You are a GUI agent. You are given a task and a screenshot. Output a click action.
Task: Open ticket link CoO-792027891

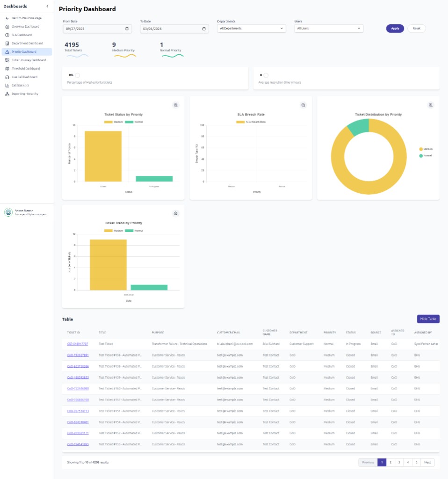click(78, 355)
